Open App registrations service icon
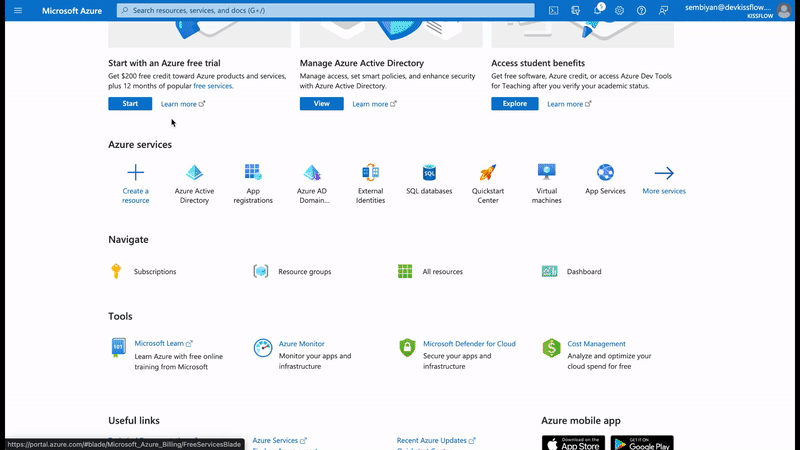Image resolution: width=800 pixels, height=450 pixels. pos(253,172)
